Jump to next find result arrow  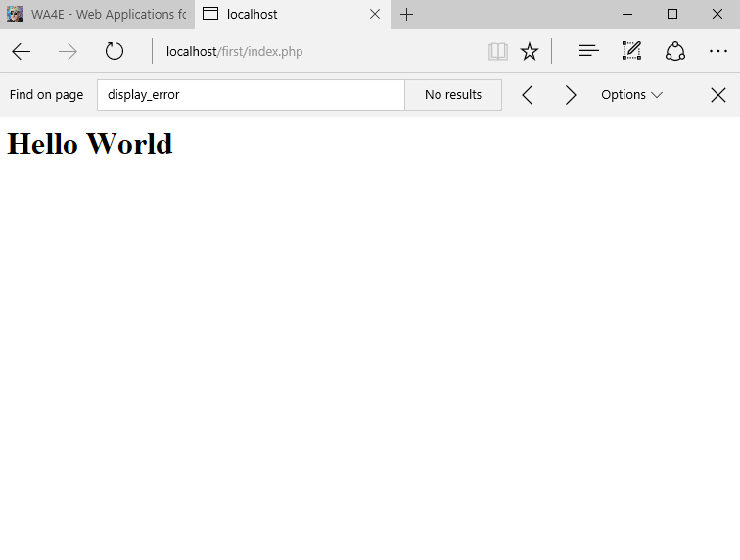tap(571, 95)
